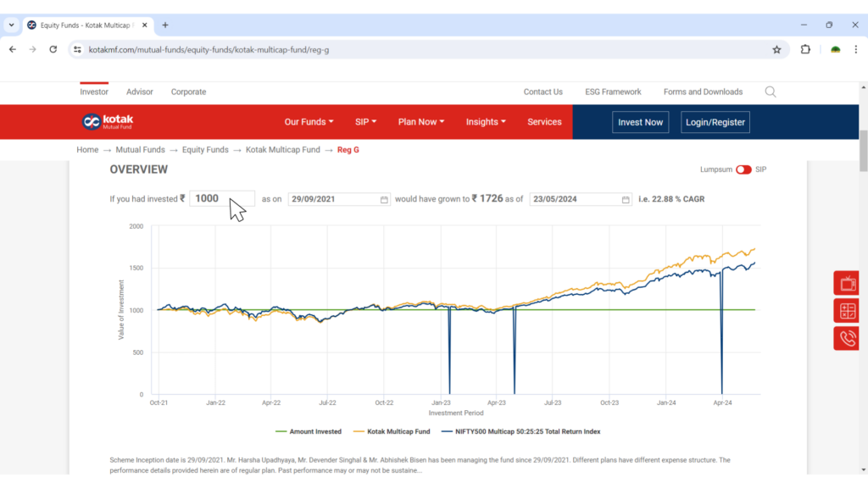Switch to the Corporate tab
This screenshot has height=488, width=868.
[x=188, y=91]
